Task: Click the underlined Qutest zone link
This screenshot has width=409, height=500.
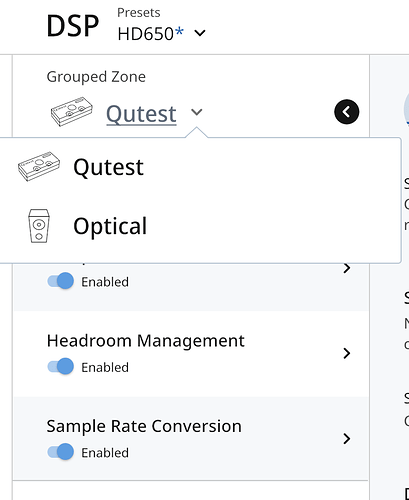Action: click(x=141, y=114)
